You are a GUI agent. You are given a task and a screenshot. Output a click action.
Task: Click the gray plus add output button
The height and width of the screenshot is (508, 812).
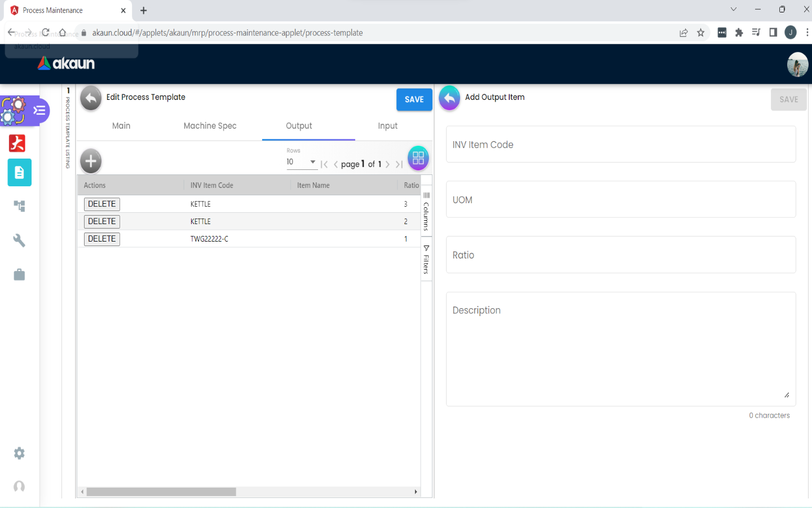click(x=91, y=161)
